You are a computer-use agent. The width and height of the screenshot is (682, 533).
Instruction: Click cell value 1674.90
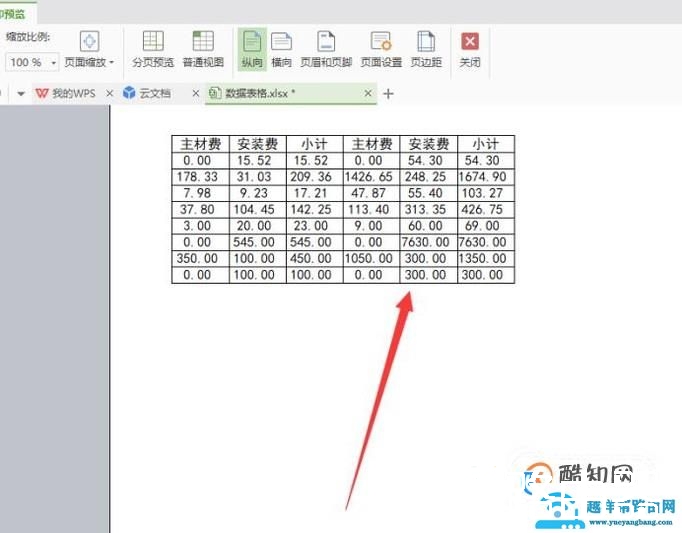click(482, 177)
